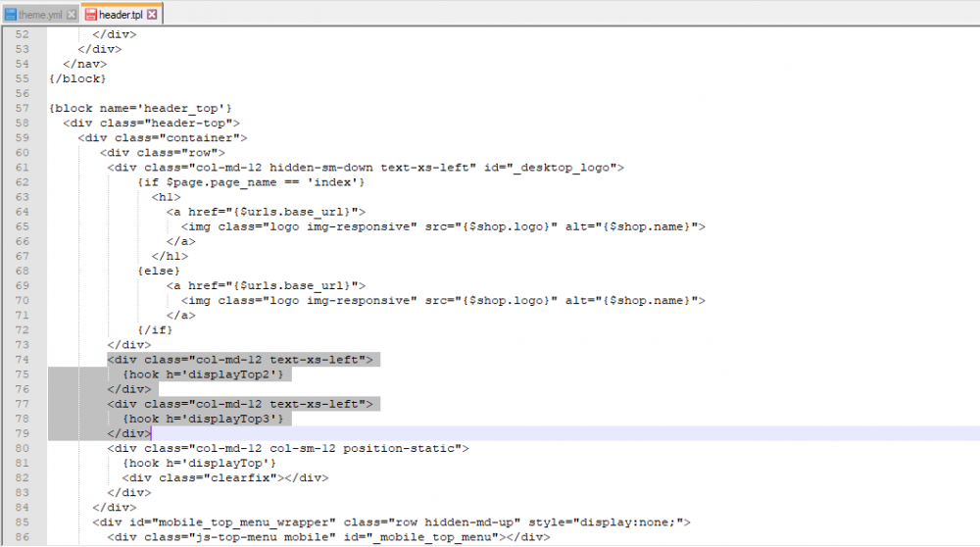Click line number 79 in the margin

pyautogui.click(x=23, y=433)
